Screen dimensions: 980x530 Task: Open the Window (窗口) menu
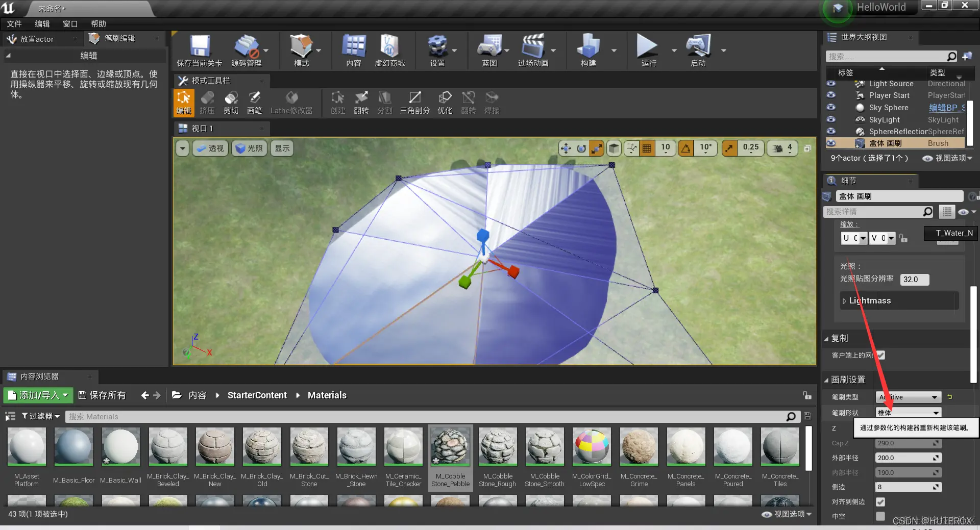tap(70, 23)
